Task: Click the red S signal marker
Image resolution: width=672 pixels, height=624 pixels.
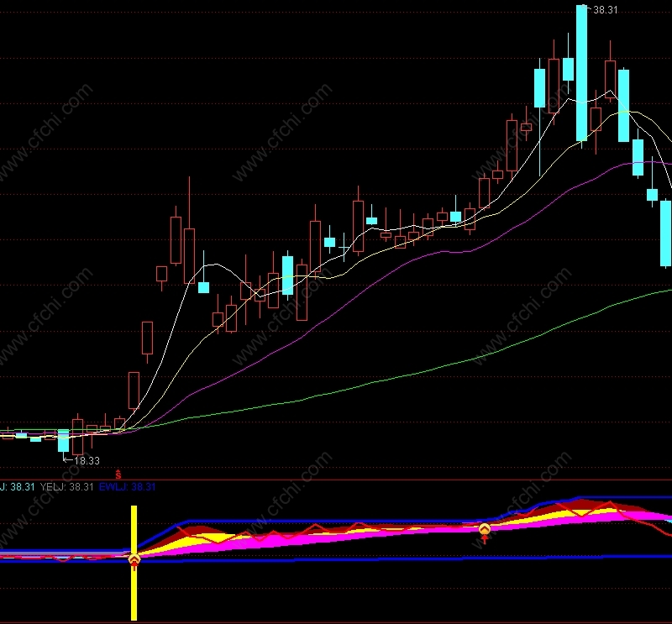Action: 118,475
